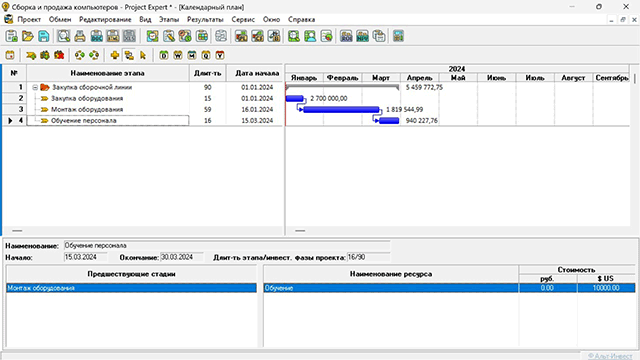Screen dimensions: 640x360
Task: Open the Вид menu
Action: [x=145, y=20]
